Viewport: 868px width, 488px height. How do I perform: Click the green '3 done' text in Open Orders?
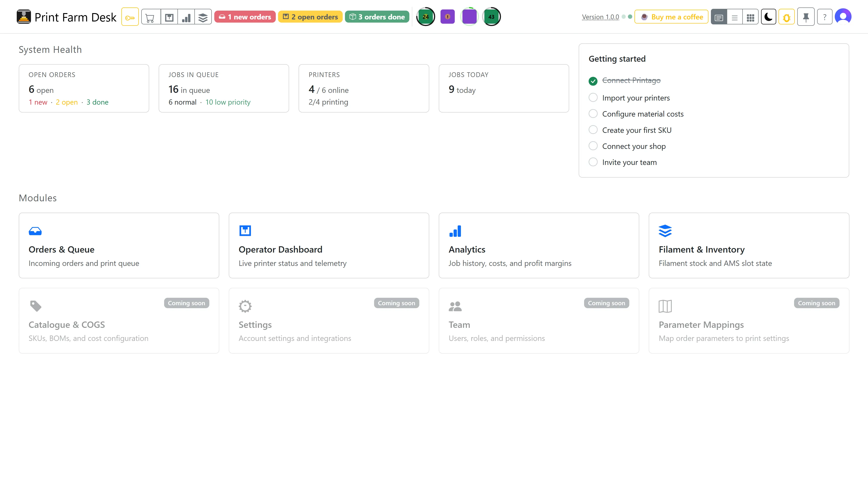coord(97,102)
